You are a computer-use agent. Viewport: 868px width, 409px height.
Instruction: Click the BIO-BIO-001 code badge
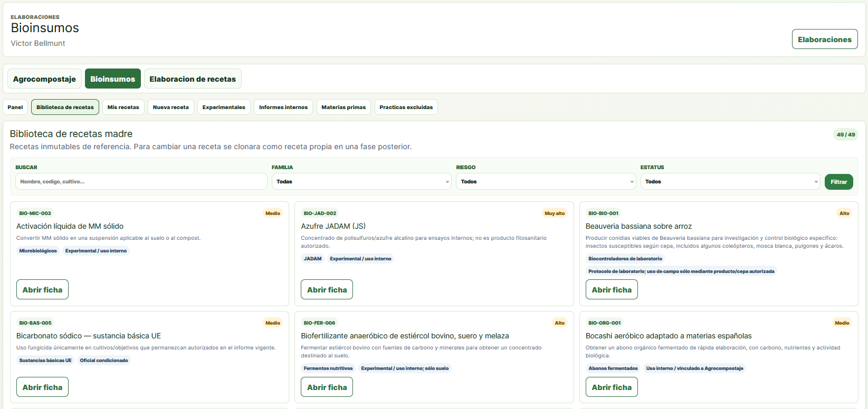(603, 213)
